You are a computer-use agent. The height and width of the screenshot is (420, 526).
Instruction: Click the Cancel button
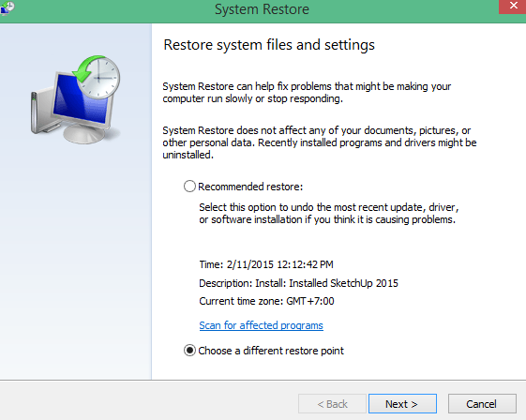pos(482,403)
